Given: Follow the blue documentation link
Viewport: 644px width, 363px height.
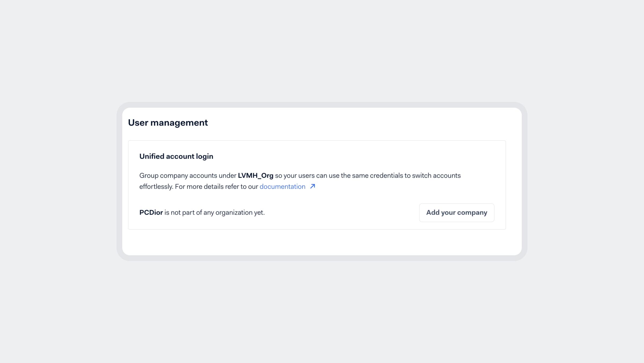Looking at the screenshot, I should (282, 186).
